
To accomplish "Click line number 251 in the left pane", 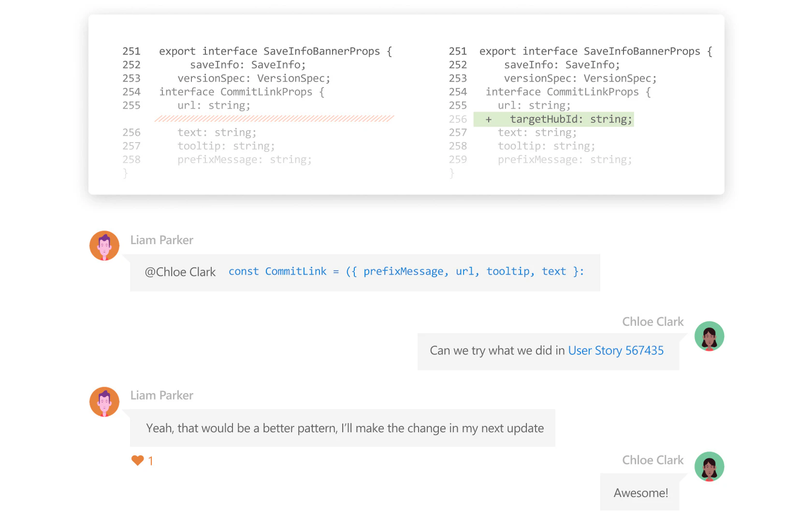I will click(131, 51).
